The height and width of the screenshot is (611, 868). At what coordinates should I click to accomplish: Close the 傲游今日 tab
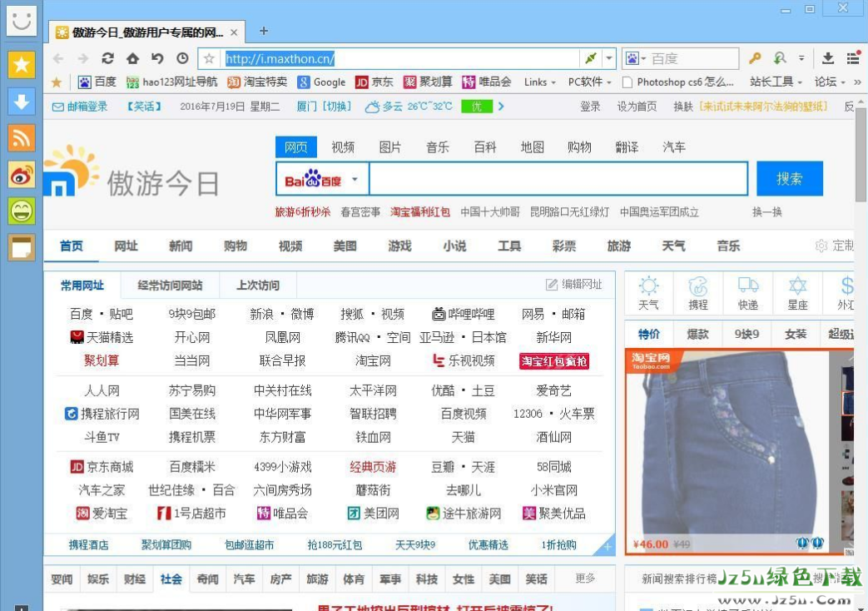234,32
